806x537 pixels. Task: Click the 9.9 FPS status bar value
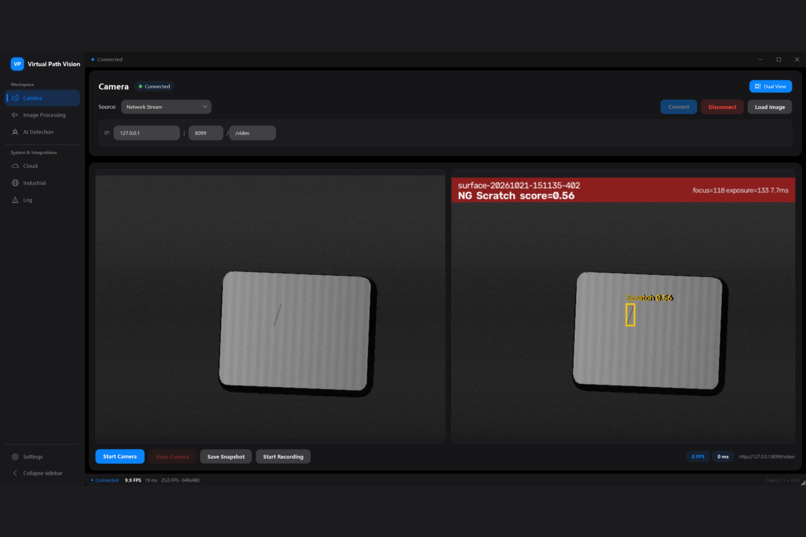pos(133,480)
